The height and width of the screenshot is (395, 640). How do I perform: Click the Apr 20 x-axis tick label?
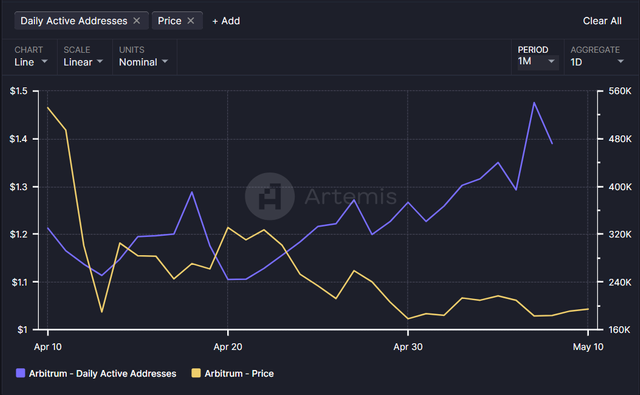pyautogui.click(x=228, y=347)
